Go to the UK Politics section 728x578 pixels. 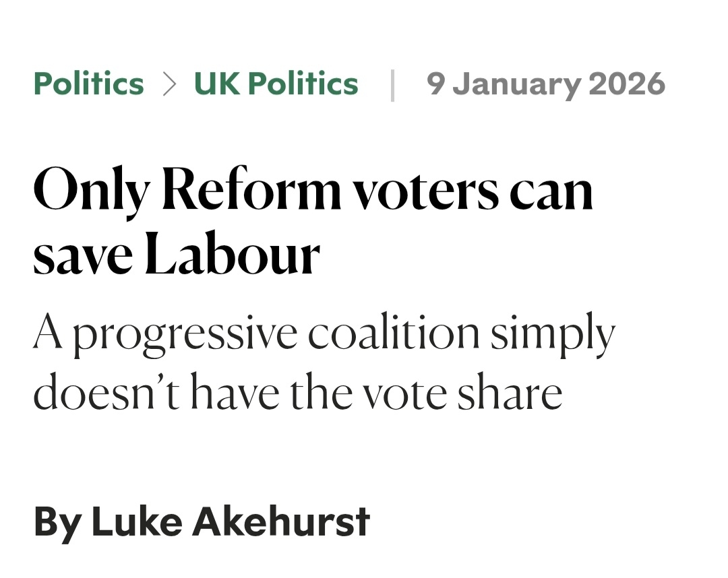point(276,84)
